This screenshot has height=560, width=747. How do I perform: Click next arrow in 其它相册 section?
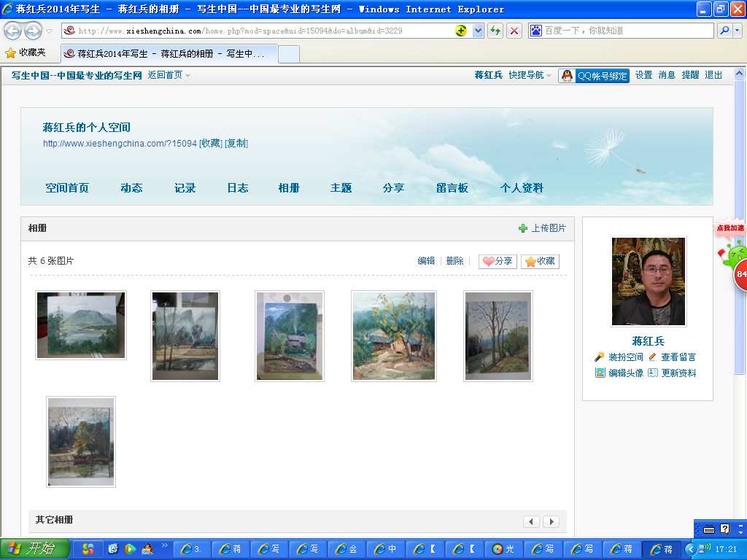pos(551,521)
